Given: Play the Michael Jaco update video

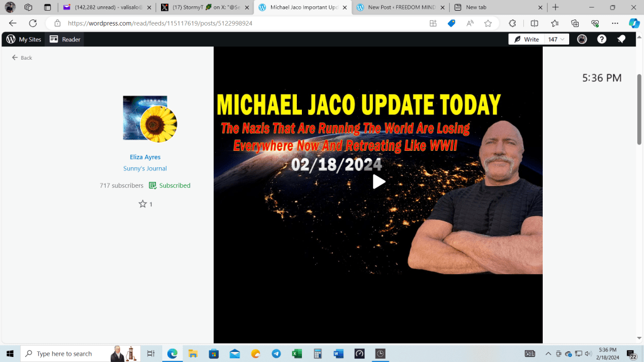Looking at the screenshot, I should (379, 182).
